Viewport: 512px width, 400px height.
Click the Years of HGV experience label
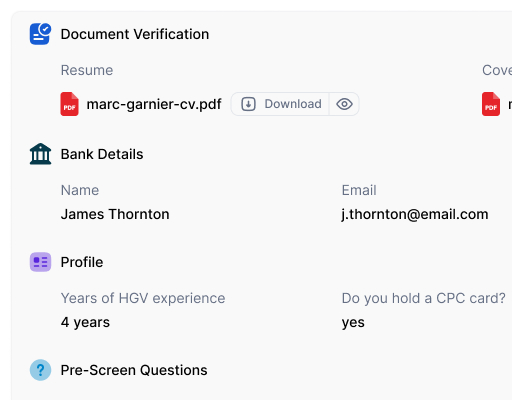143,298
